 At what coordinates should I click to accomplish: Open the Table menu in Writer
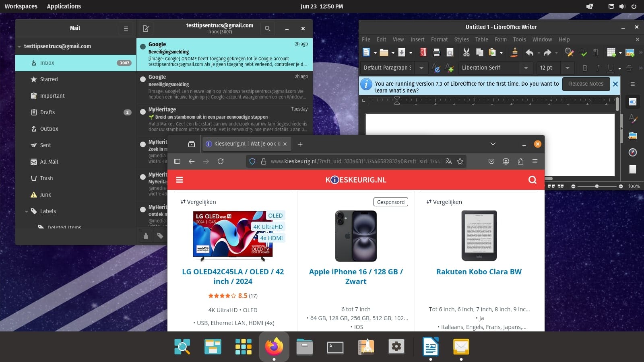pos(481,39)
